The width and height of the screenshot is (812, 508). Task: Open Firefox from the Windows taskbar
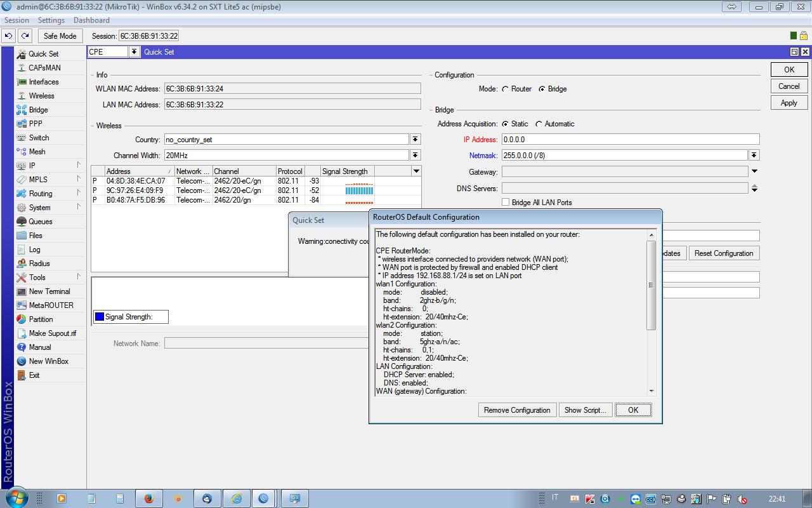click(x=149, y=498)
